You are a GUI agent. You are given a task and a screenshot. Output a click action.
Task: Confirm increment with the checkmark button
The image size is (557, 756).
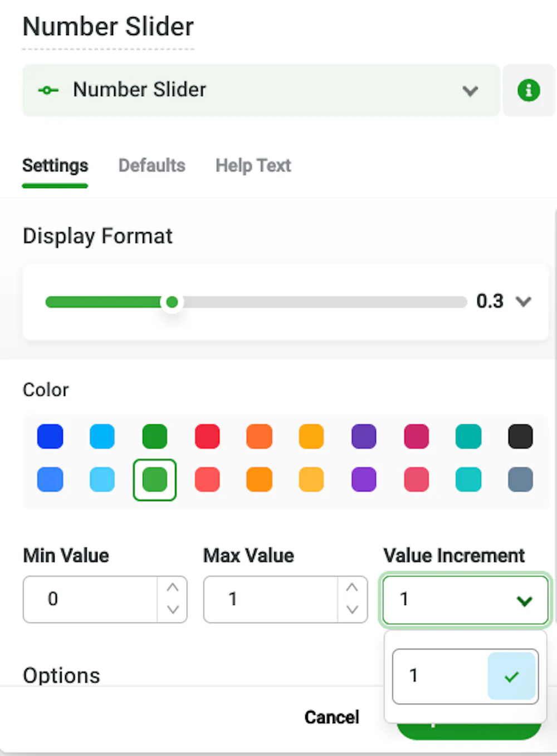point(511,676)
